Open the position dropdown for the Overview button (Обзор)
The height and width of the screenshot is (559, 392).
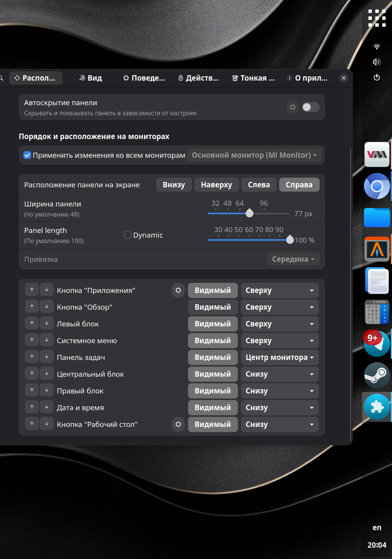pos(279,307)
